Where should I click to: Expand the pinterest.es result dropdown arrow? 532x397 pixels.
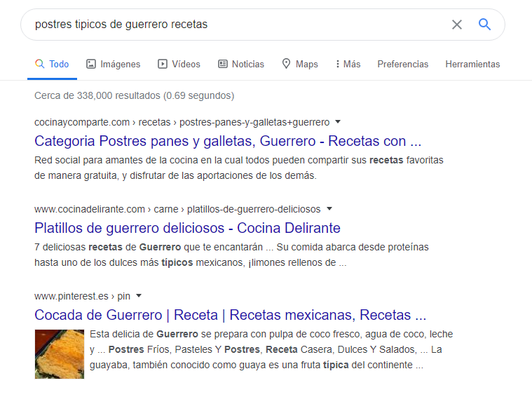point(138,296)
